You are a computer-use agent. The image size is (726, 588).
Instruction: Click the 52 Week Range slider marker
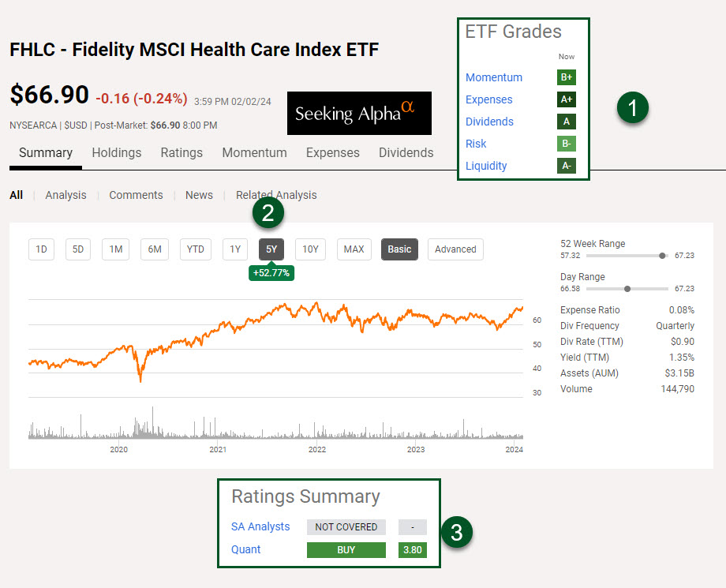click(662, 256)
